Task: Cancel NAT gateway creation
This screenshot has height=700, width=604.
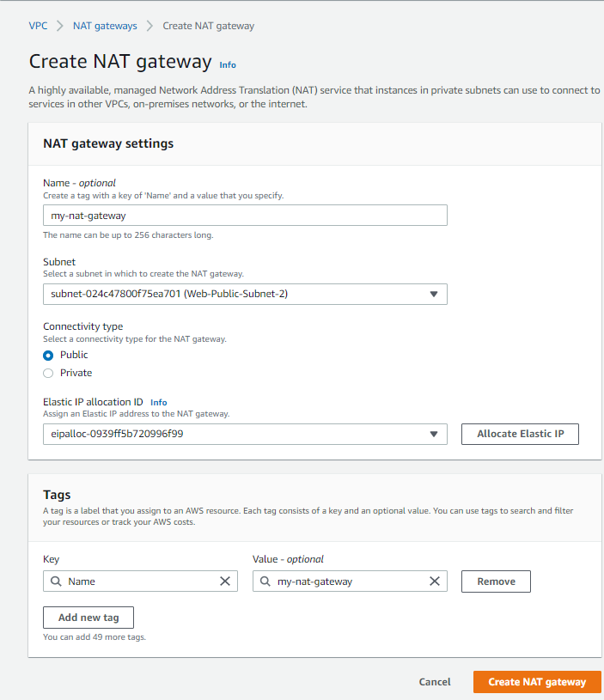Action: point(435,682)
